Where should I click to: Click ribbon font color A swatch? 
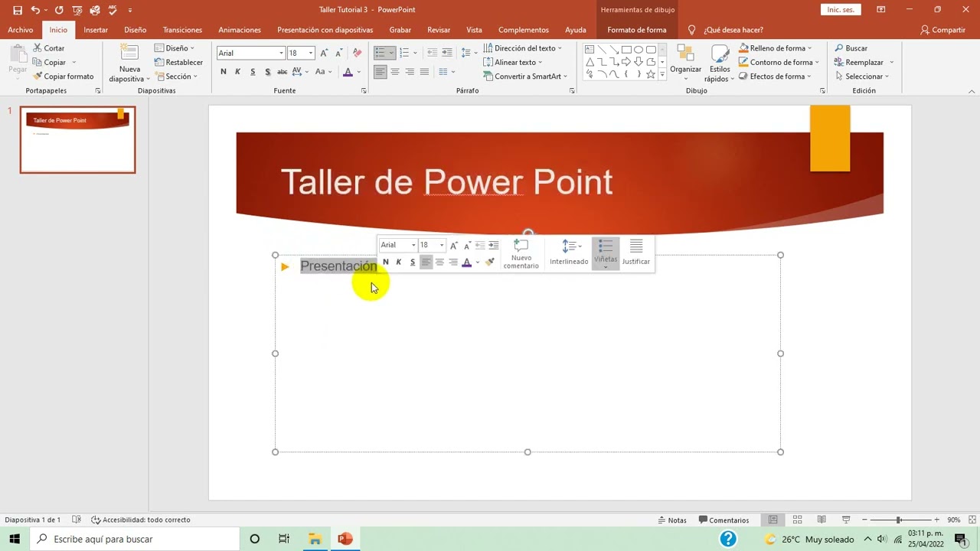click(348, 72)
